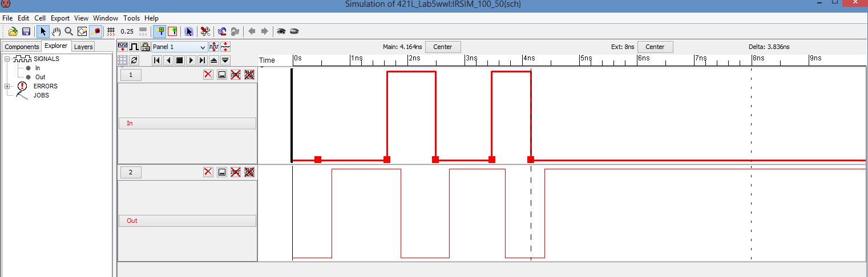Toggle special select arrow icon

189,31
